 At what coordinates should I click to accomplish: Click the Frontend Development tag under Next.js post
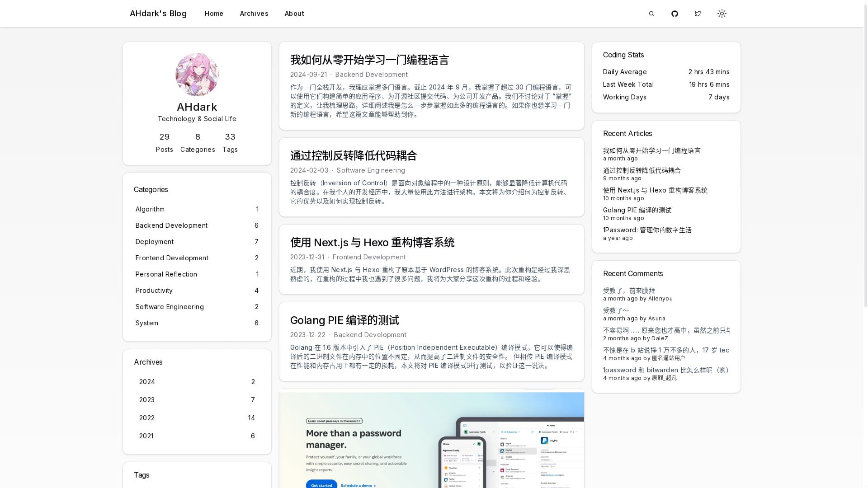368,257
